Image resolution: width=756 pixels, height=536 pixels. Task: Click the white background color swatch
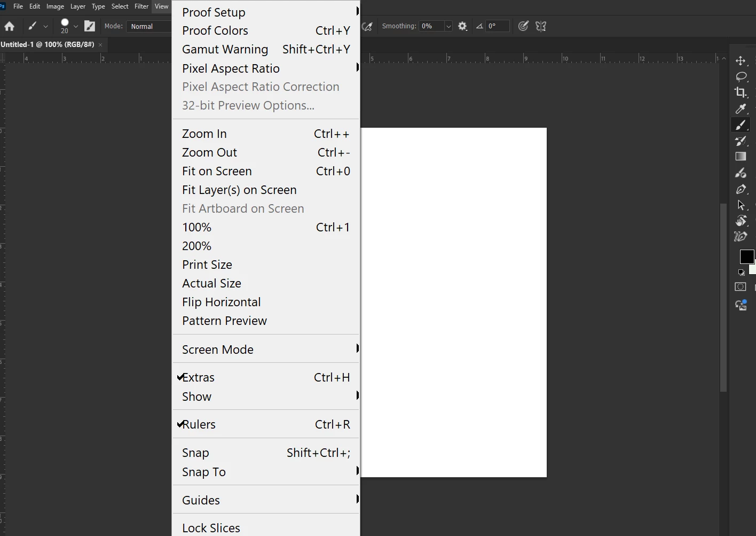pos(753,269)
